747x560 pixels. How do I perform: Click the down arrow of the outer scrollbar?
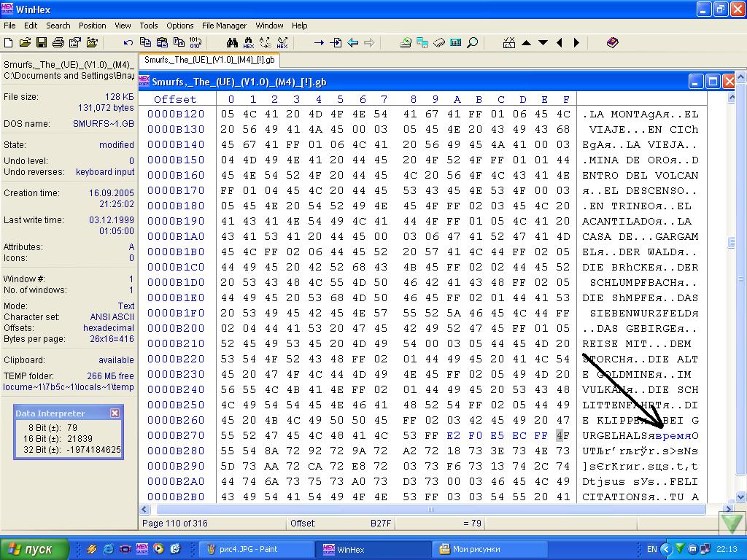pos(741,497)
